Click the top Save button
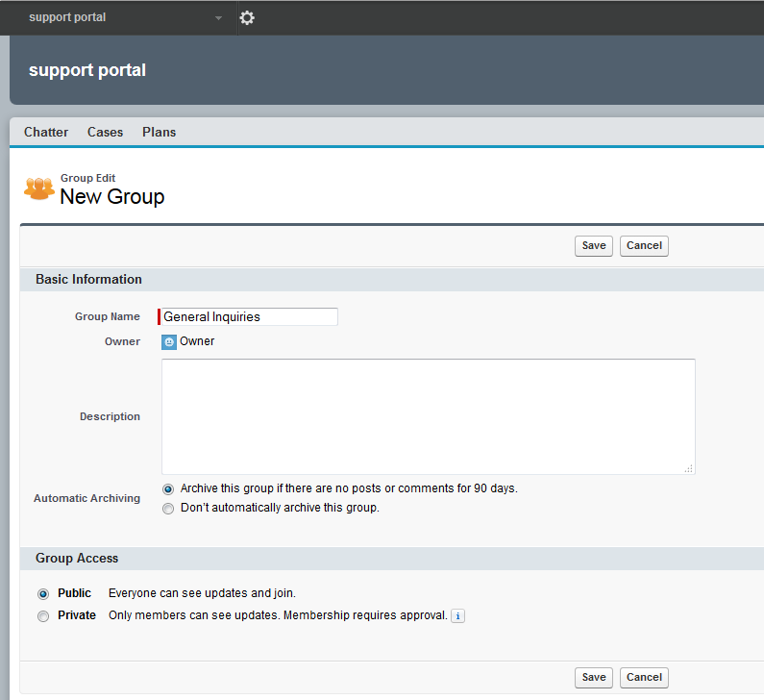This screenshot has height=700, width=764. (x=594, y=246)
